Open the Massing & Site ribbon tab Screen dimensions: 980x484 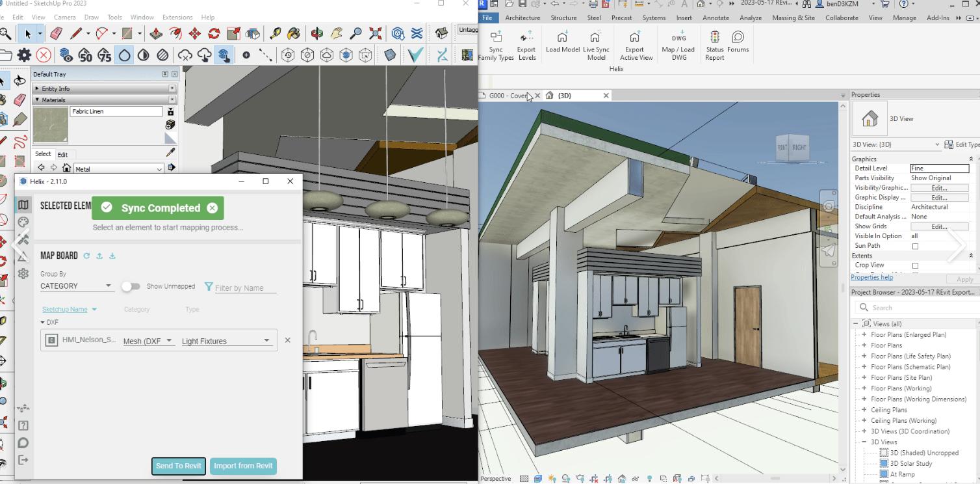pyautogui.click(x=793, y=18)
